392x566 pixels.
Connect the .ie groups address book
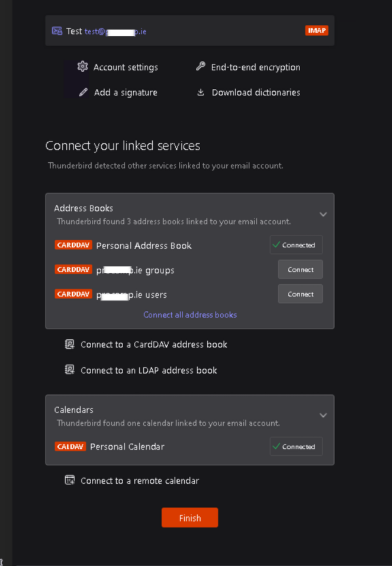click(x=300, y=269)
